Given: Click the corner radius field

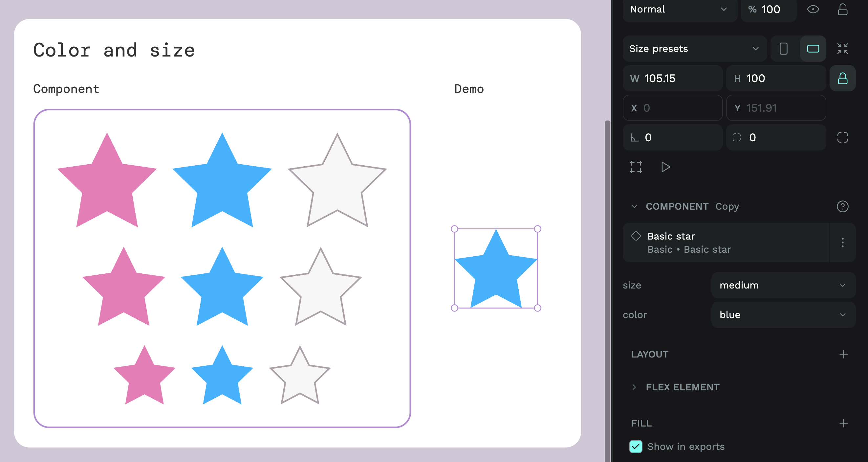Looking at the screenshot, I should tap(776, 137).
